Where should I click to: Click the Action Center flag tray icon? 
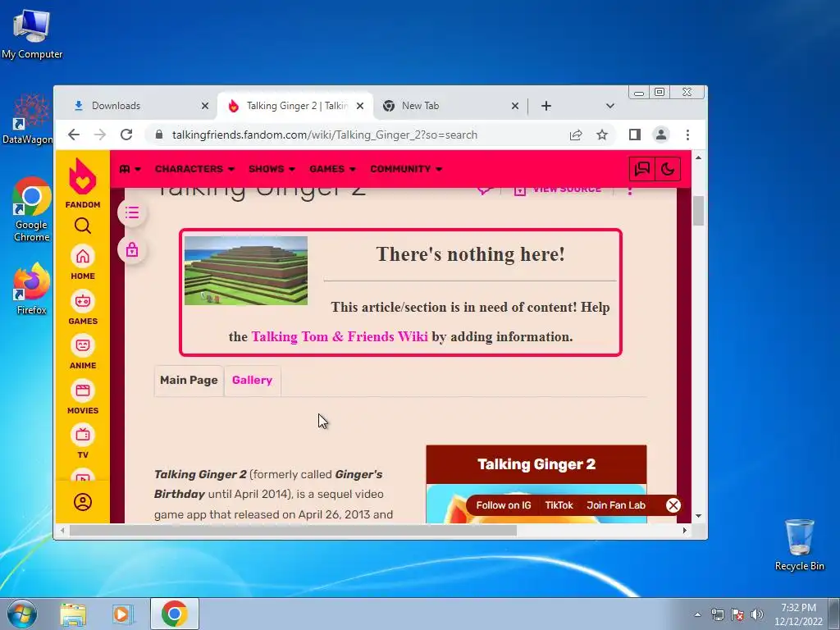[737, 614]
